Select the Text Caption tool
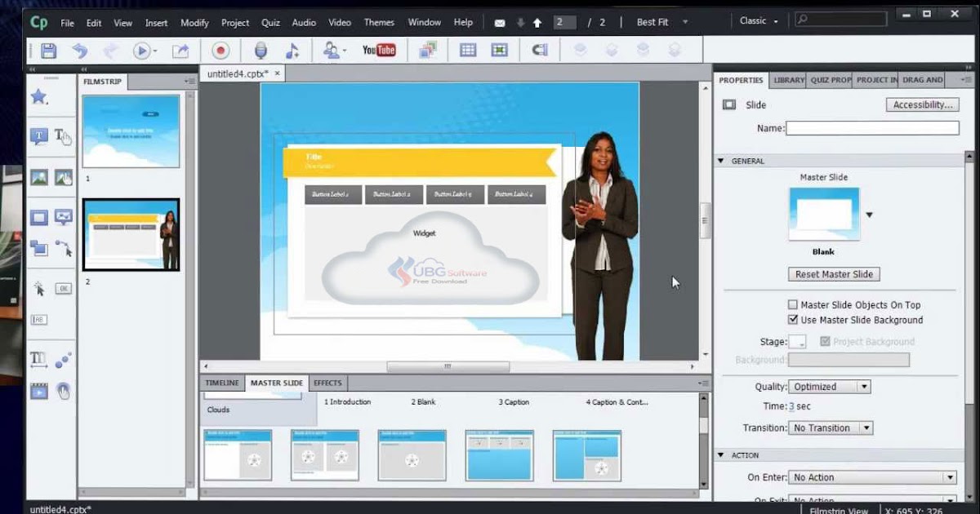The image size is (980, 514). coord(38,136)
